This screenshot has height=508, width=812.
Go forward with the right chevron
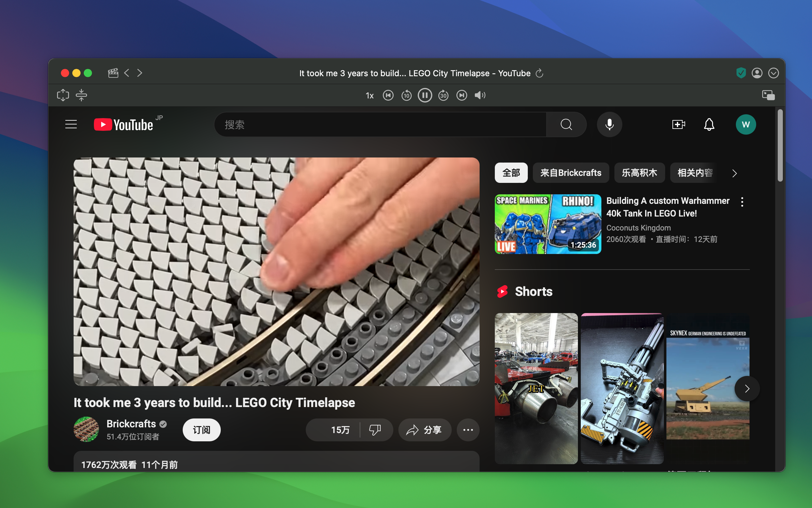[140, 73]
